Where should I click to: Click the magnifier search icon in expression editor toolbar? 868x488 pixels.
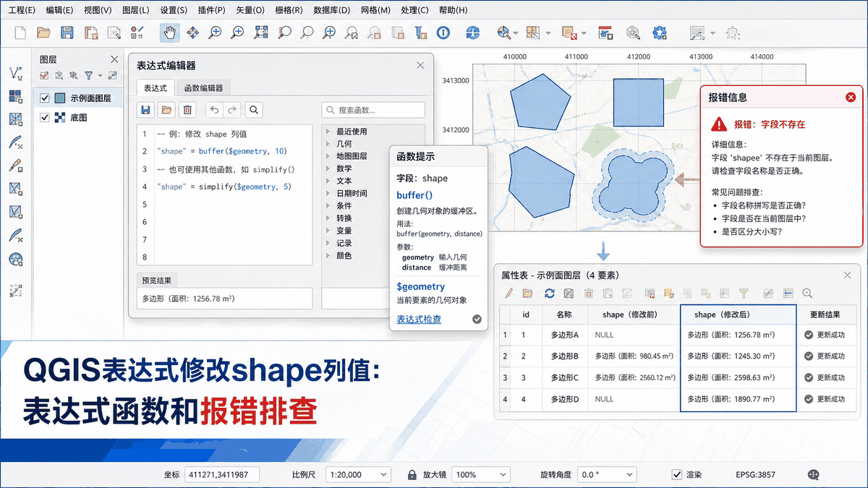254,110
